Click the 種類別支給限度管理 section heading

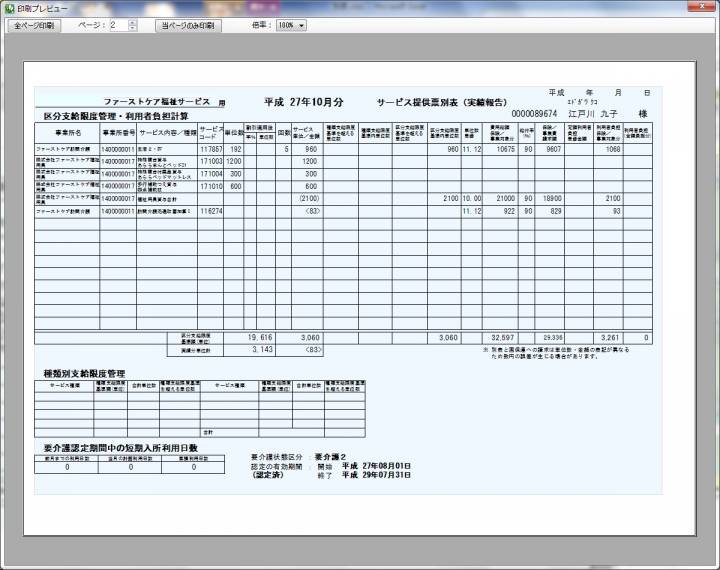85,372
